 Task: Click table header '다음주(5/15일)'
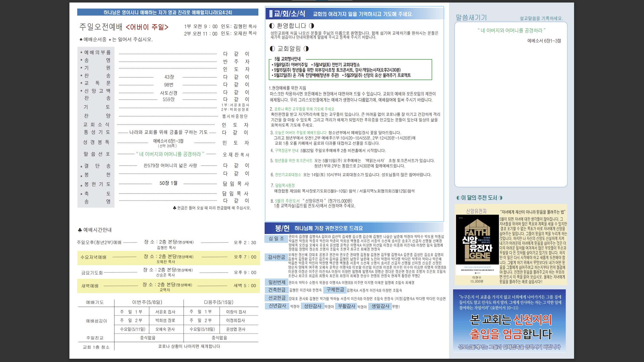pyautogui.click(x=219, y=302)
